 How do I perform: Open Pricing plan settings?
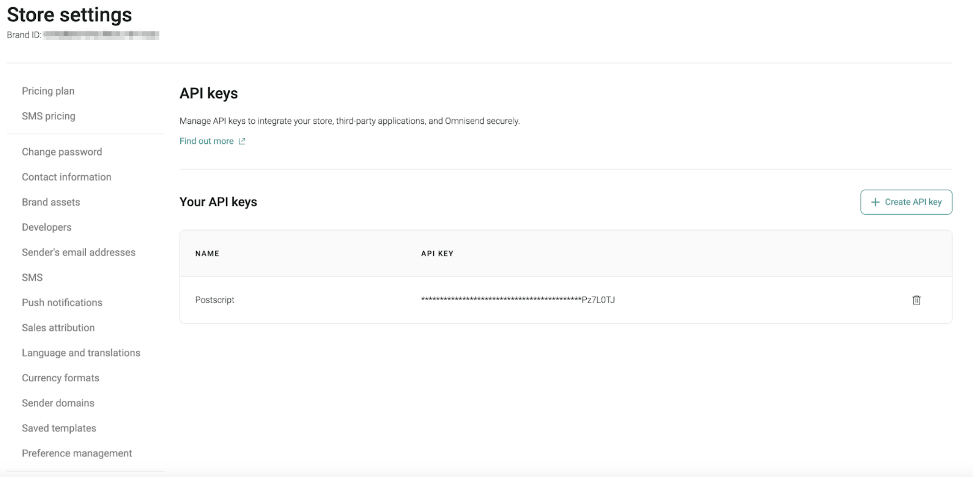48,91
